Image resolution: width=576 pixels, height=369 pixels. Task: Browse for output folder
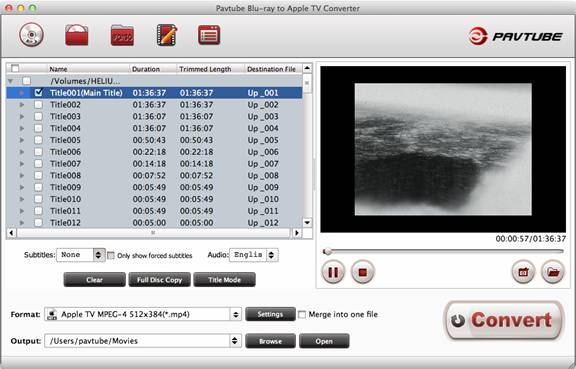coord(270,341)
